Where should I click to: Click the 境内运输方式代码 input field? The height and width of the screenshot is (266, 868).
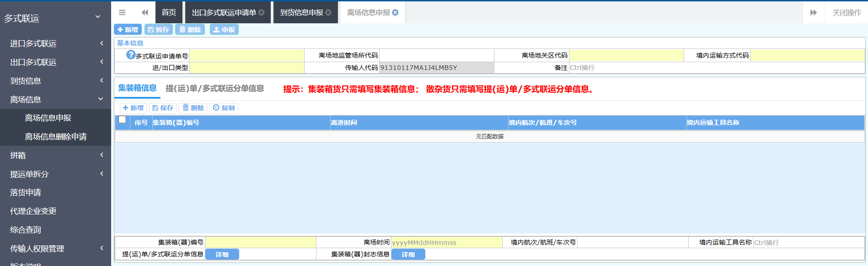pos(807,55)
